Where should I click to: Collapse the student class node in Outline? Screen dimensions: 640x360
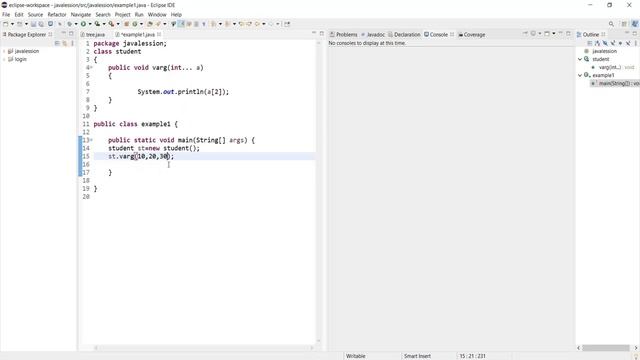[x=580, y=59]
